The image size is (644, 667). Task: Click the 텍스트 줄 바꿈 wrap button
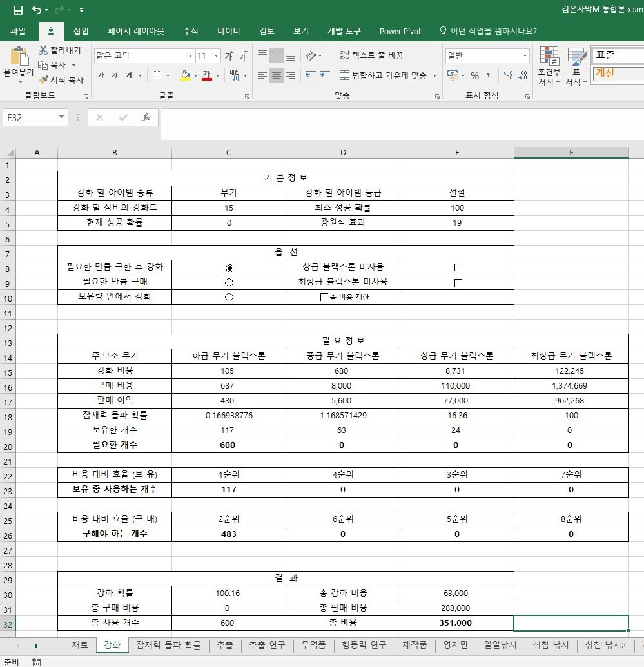[x=371, y=56]
